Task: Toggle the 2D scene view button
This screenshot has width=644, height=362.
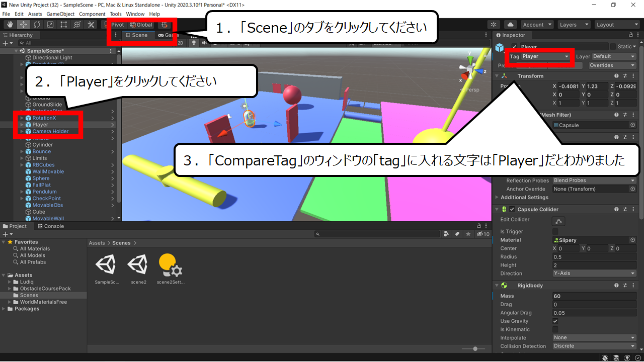Action: click(x=181, y=43)
